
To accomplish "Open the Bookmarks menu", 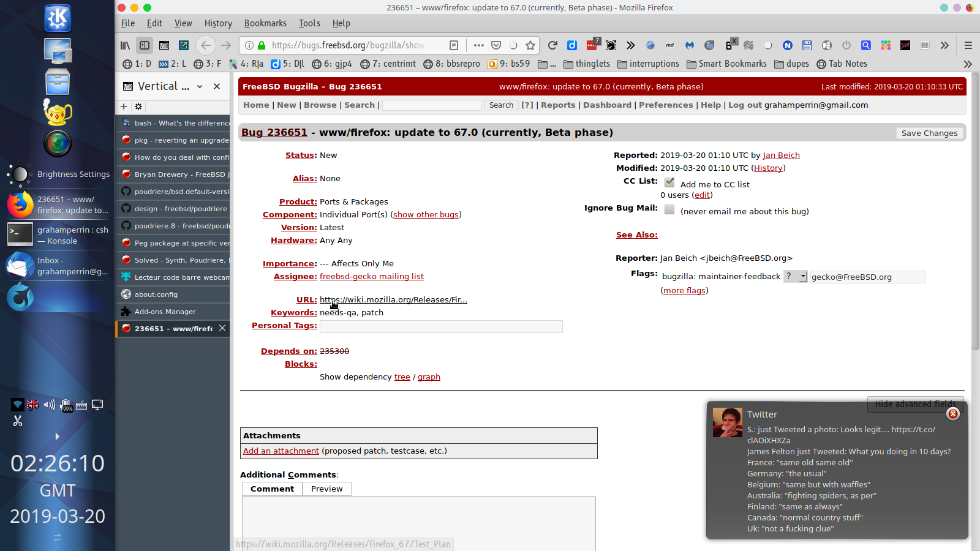I will point(265,23).
